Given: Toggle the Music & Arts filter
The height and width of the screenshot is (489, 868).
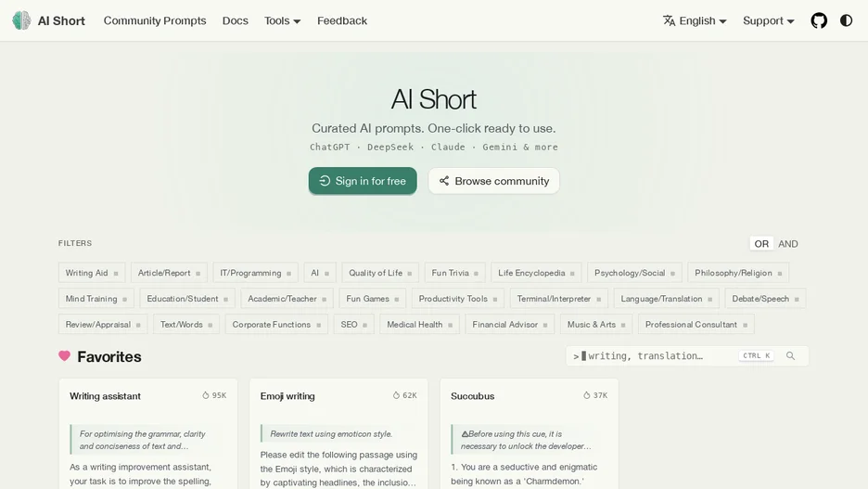Looking at the screenshot, I should tap(596, 324).
